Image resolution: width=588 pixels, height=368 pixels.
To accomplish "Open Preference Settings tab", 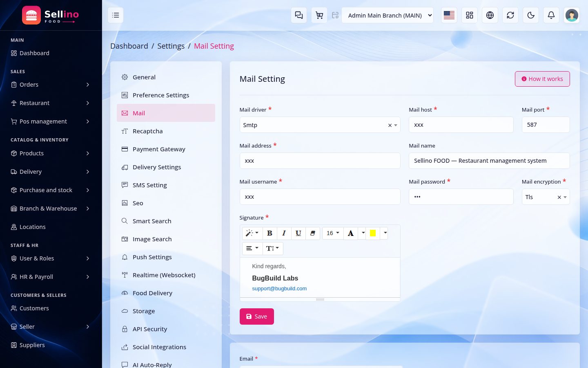I will click(166, 95).
